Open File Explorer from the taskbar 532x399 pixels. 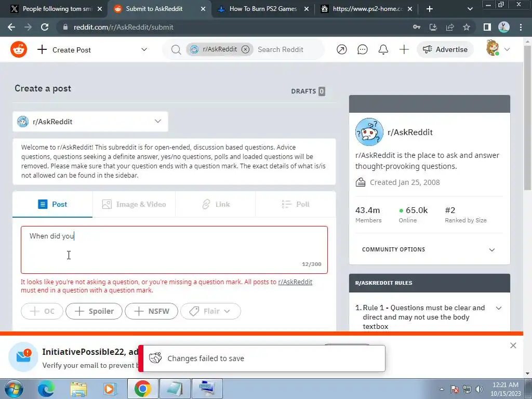[x=79, y=389]
